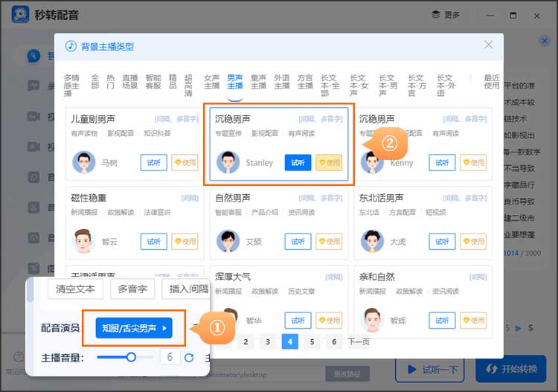Go to page 2 of voices
The height and width of the screenshot is (392, 558).
click(246, 342)
